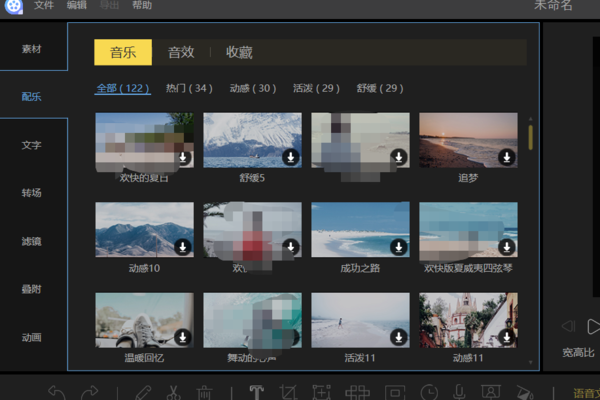This screenshot has width=600, height=400.
Task: Select the 成功之路 music thumbnail
Action: click(360, 230)
